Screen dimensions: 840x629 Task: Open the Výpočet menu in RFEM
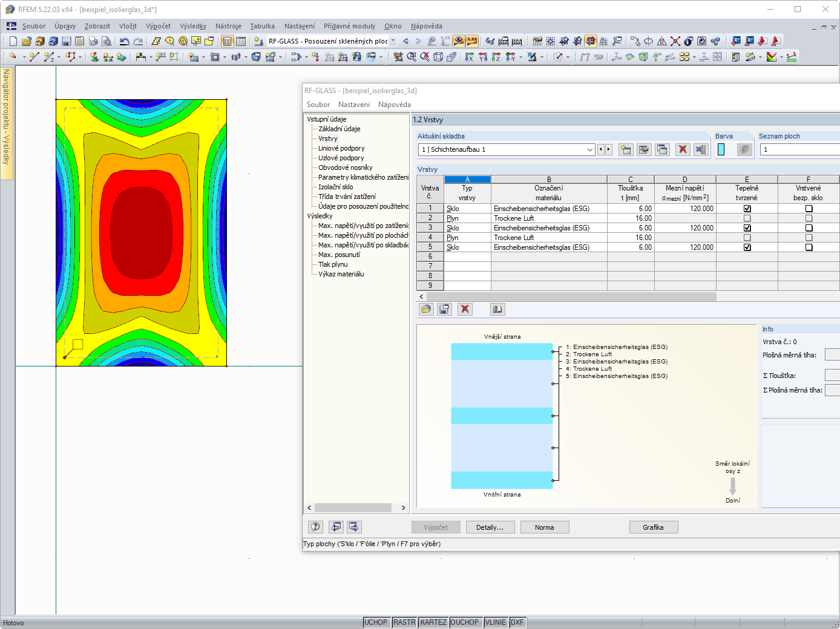point(158,26)
